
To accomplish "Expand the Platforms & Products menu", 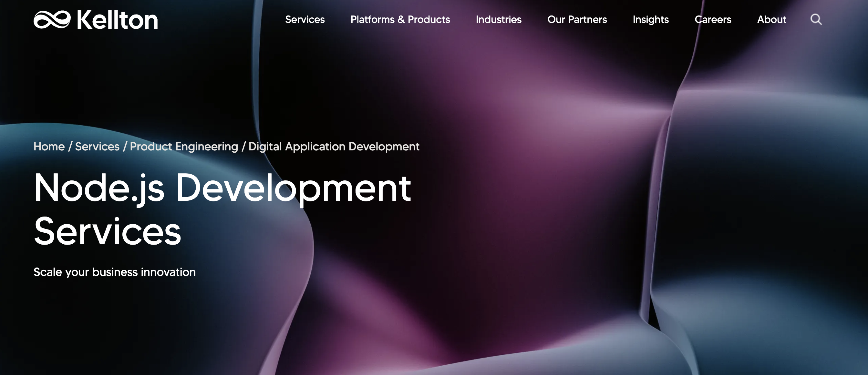I will point(400,19).
